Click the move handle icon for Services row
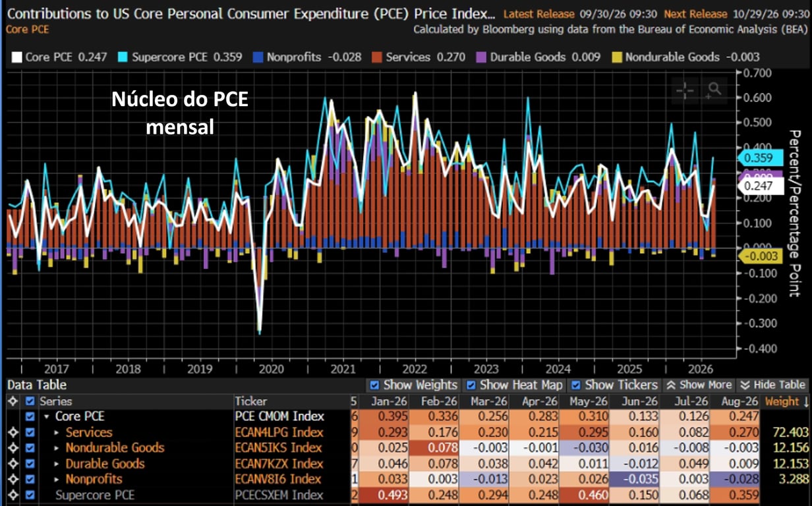Image resolution: width=812 pixels, height=506 pixels. 13,432
